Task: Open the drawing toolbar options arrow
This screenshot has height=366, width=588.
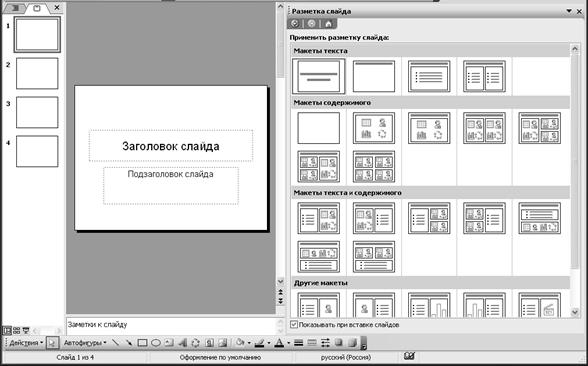Action: tap(363, 343)
